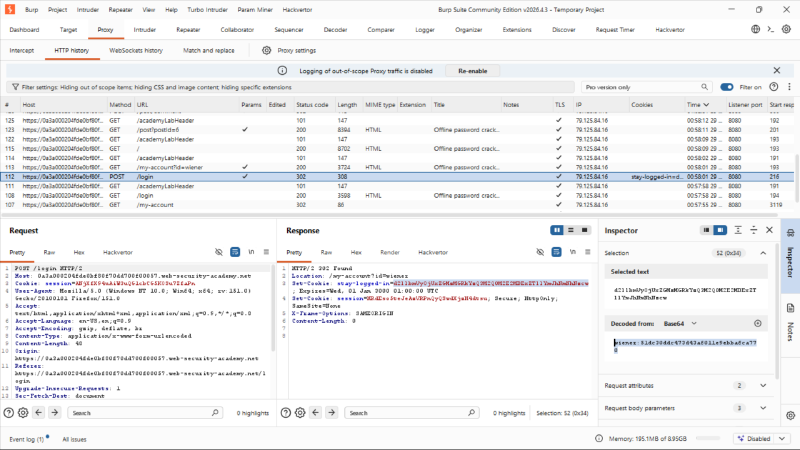Open the Repeater top-level tab
The width and height of the screenshot is (800, 450).
pos(188,30)
